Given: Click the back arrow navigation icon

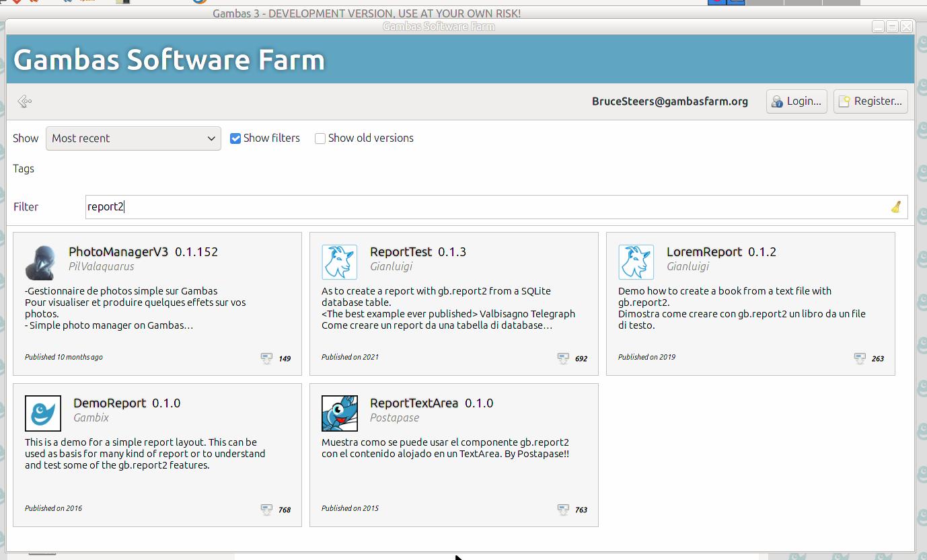Looking at the screenshot, I should 25,102.
